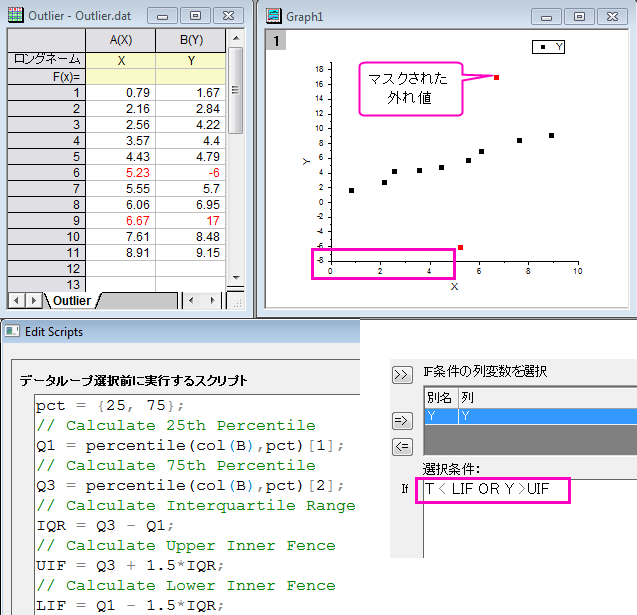Click the Graph1 window icon
The height and width of the screenshot is (615, 637).
273,16
